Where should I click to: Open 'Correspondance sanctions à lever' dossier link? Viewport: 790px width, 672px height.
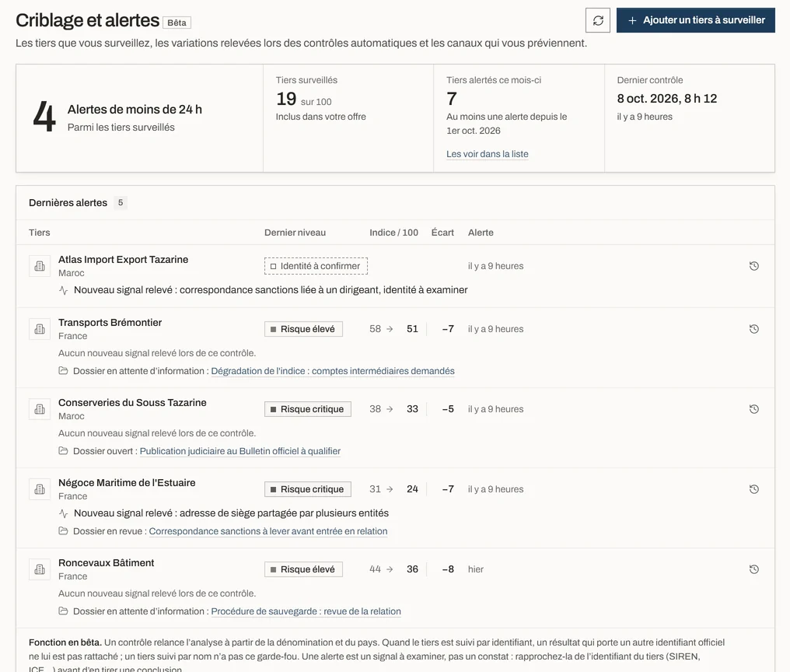(x=268, y=531)
